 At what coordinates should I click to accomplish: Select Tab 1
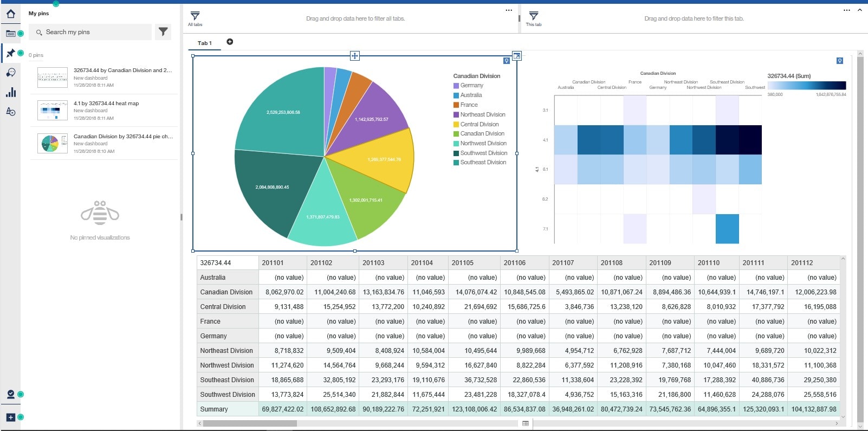tap(204, 43)
